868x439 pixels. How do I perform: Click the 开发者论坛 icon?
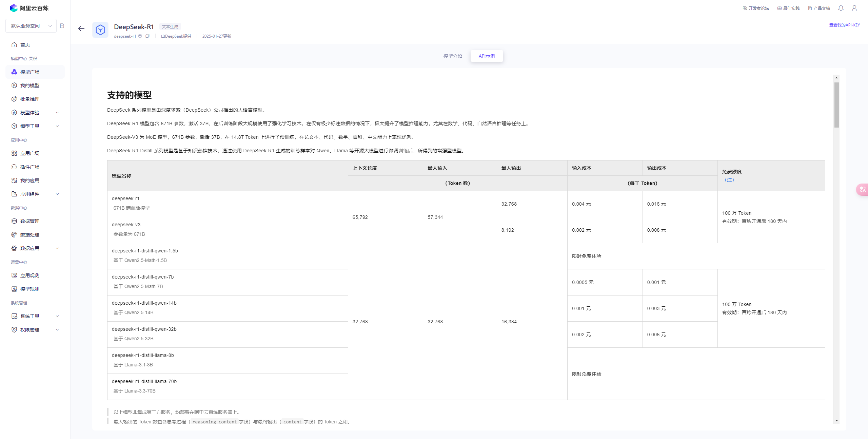(x=745, y=8)
